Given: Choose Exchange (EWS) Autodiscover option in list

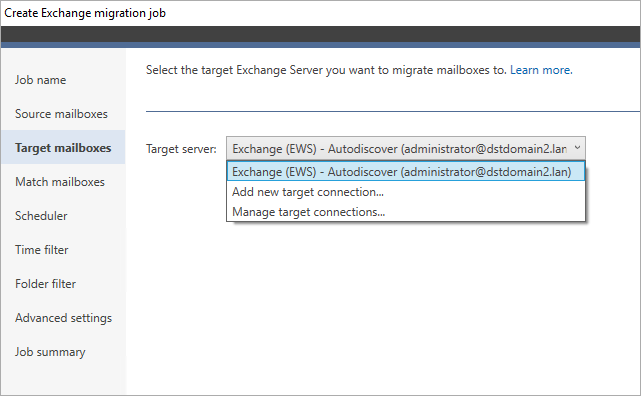Looking at the screenshot, I should tap(406, 172).
